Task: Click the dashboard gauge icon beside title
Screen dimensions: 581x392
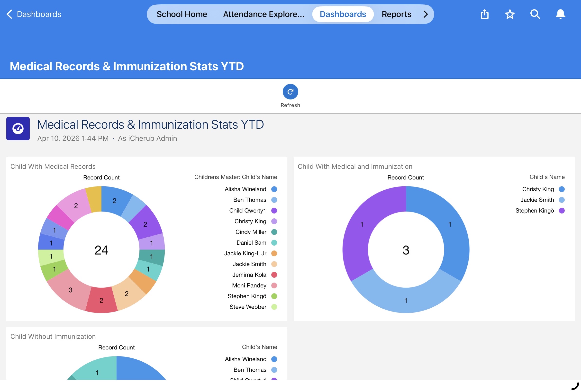Action: coord(18,129)
